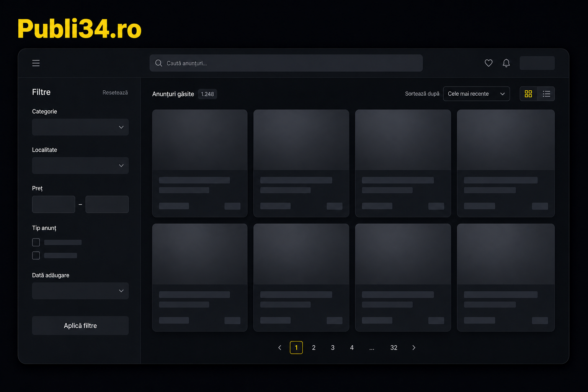The width and height of the screenshot is (588, 392).
Task: Click the 'Sortează după' label
Action: [422, 94]
